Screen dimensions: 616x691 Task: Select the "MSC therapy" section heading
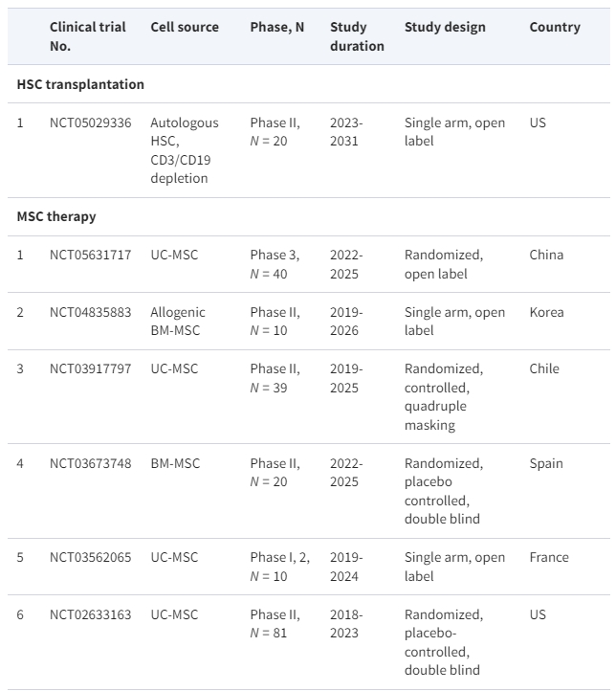(56, 216)
